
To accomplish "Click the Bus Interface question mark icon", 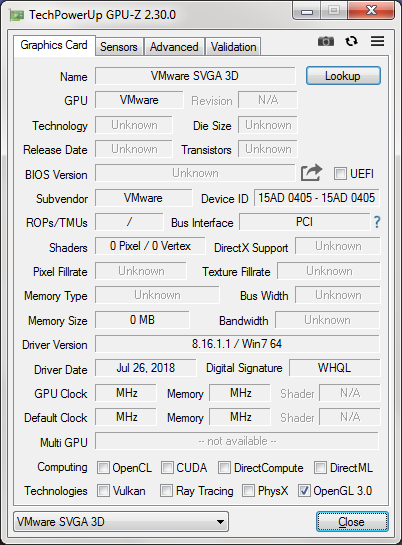I will coord(377,222).
